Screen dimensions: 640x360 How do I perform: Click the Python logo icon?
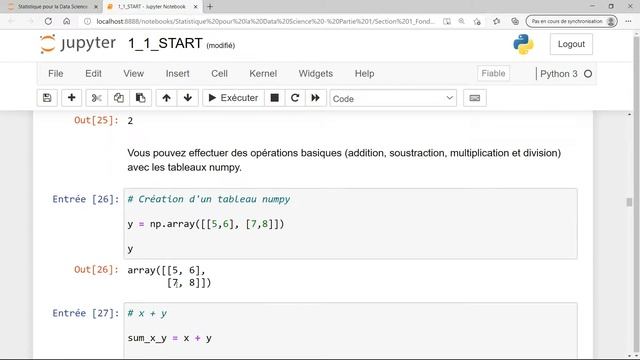[523, 44]
